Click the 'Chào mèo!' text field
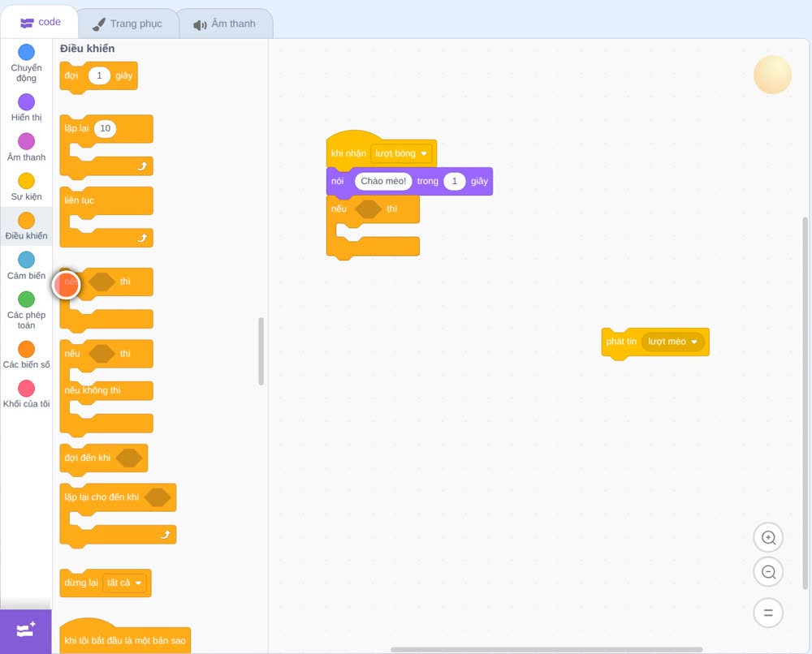Screen dimensions: 812x654 [383, 181]
